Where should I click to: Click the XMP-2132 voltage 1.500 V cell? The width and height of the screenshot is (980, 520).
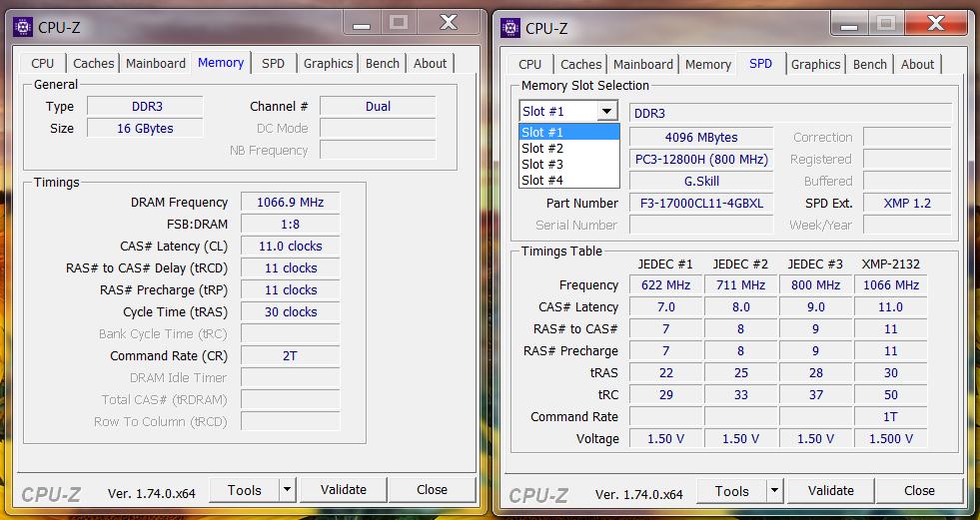pos(891,439)
